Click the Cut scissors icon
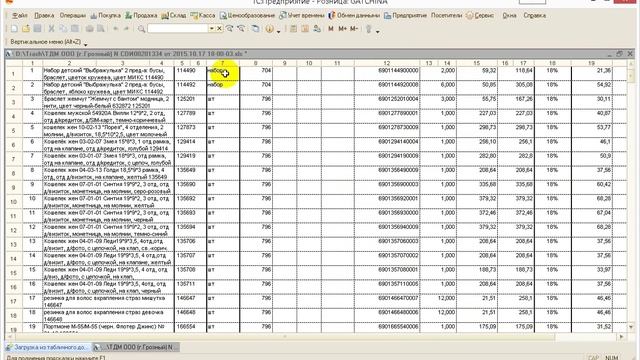This screenshot has width=640, height=360. 51,29
